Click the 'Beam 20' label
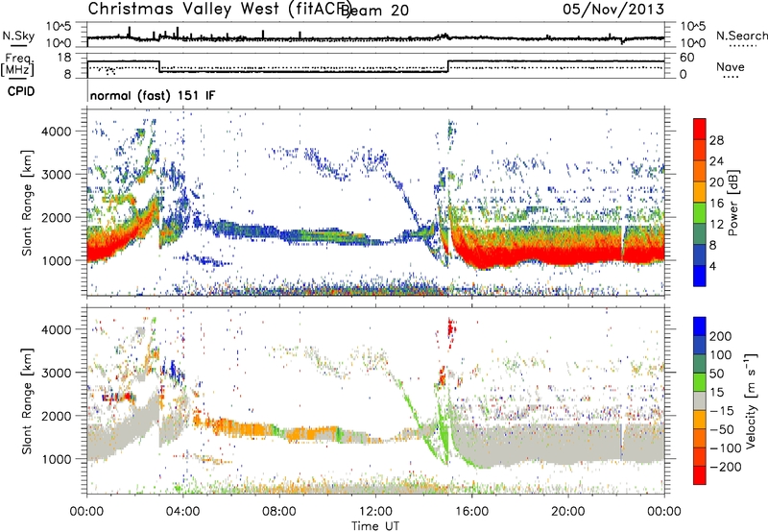 pyautogui.click(x=375, y=11)
